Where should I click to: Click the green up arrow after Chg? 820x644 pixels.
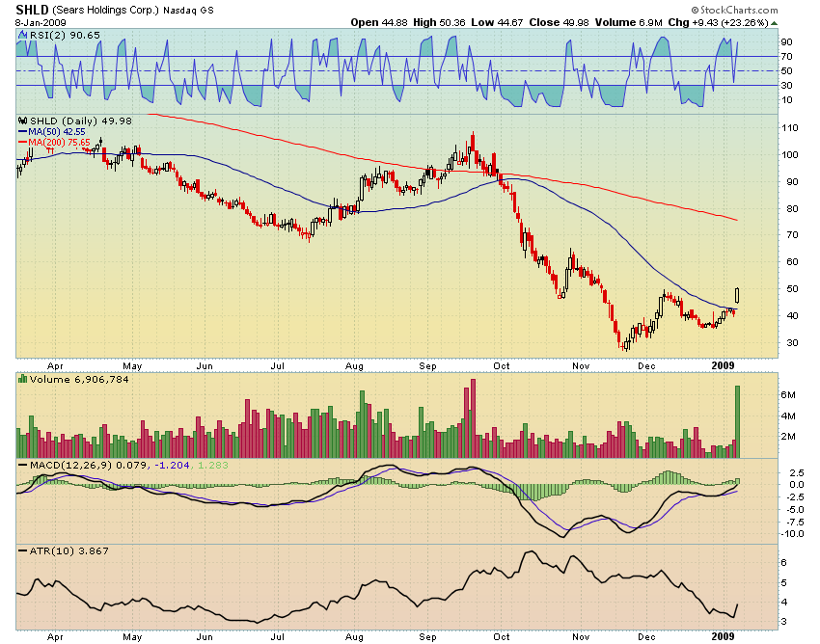click(774, 23)
